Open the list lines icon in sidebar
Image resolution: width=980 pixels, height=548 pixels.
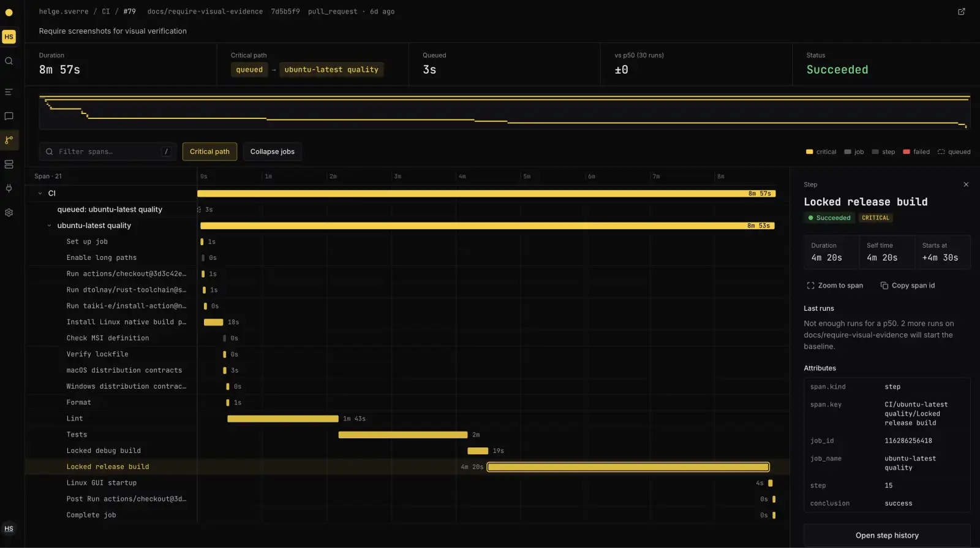9,92
